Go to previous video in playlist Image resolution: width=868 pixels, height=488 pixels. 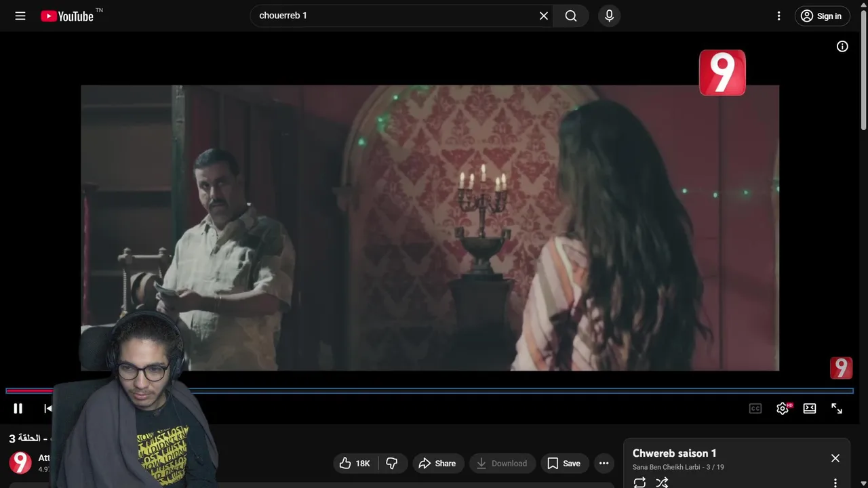click(x=47, y=409)
